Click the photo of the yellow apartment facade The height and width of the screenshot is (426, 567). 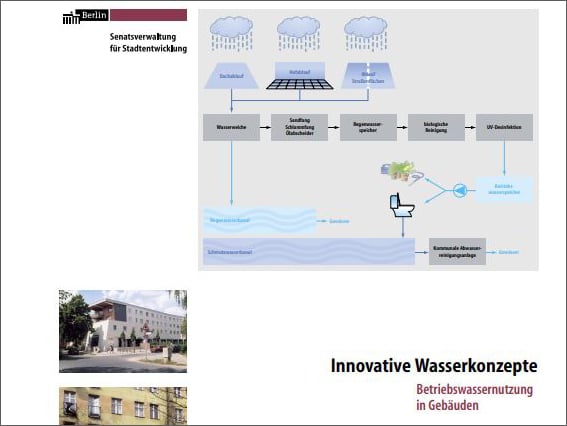[123, 406]
